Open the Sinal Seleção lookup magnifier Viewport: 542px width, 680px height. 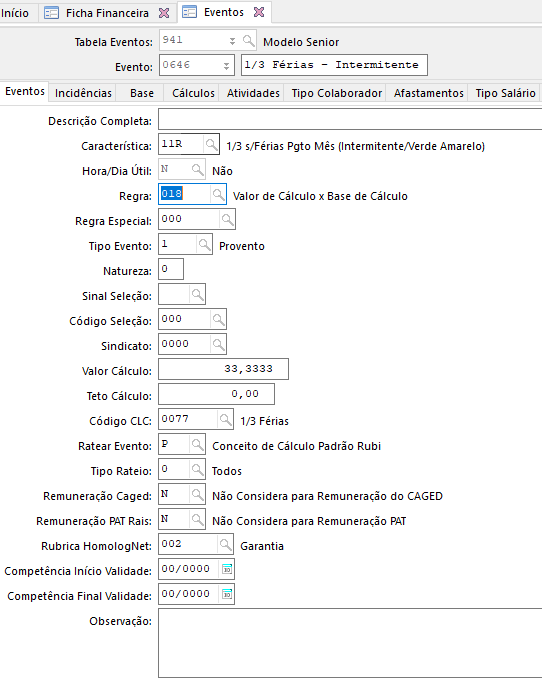tap(197, 294)
